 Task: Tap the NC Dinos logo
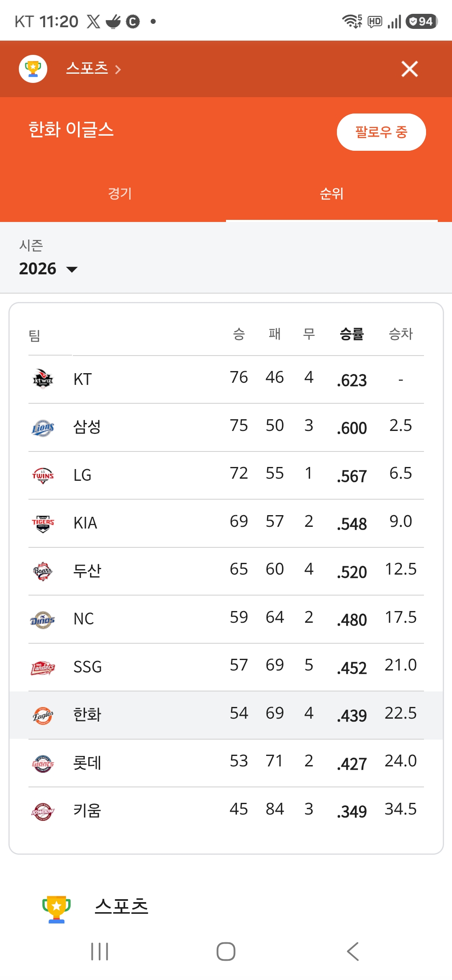point(43,619)
